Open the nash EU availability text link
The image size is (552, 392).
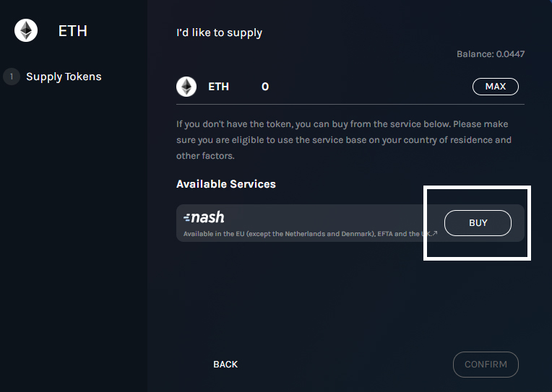click(x=307, y=234)
